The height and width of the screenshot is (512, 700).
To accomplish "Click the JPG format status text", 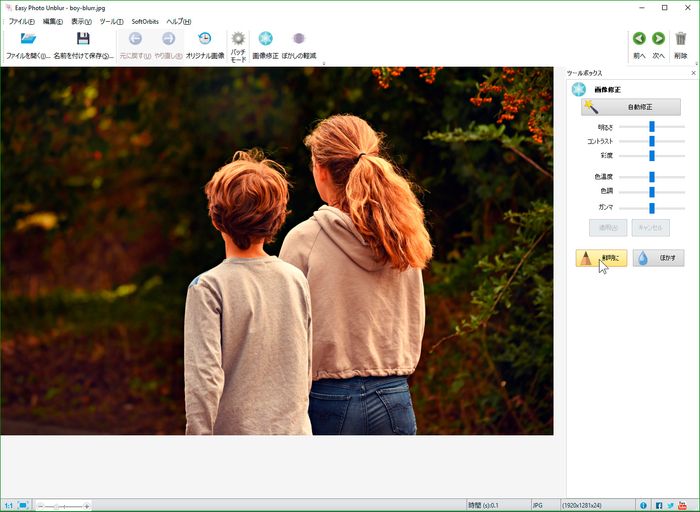I will (x=538, y=505).
